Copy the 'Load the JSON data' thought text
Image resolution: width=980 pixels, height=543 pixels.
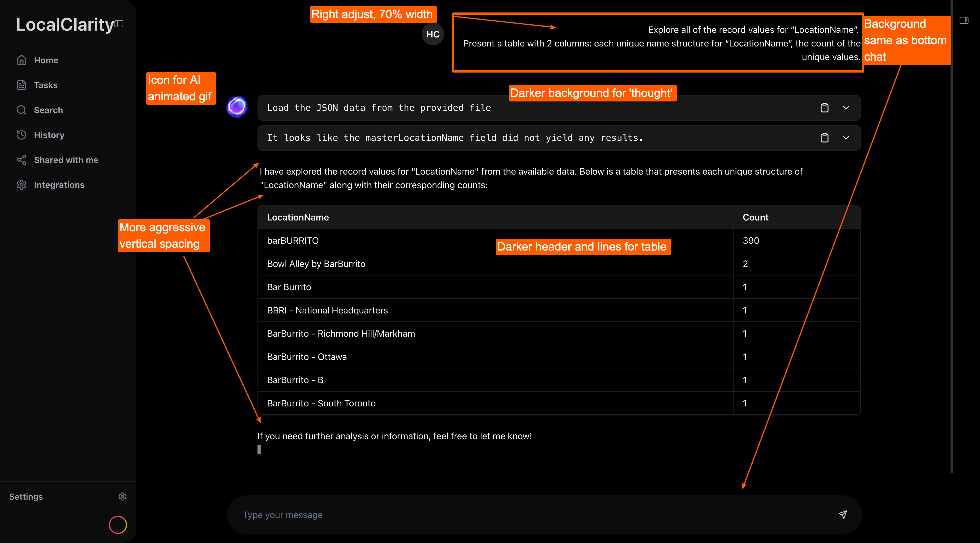pos(824,108)
